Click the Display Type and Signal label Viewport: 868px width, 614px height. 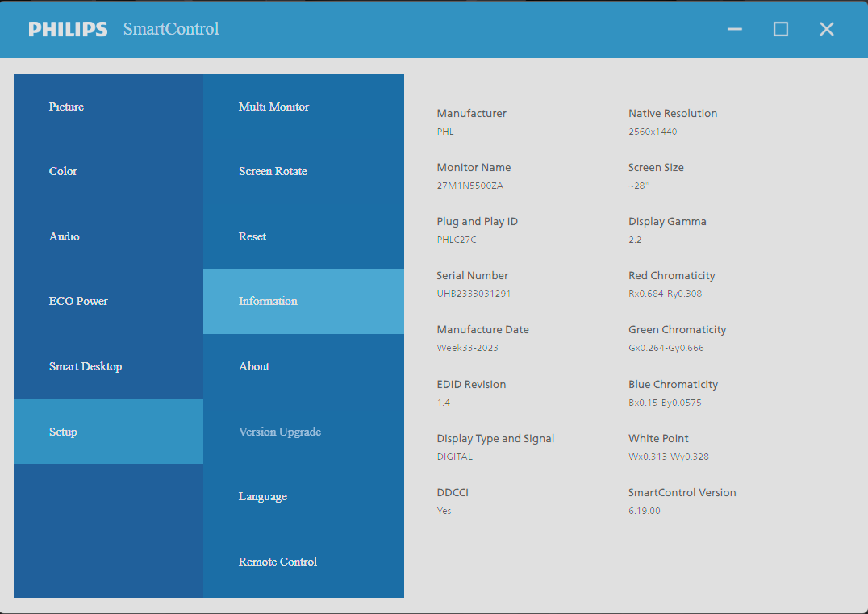pos(495,439)
